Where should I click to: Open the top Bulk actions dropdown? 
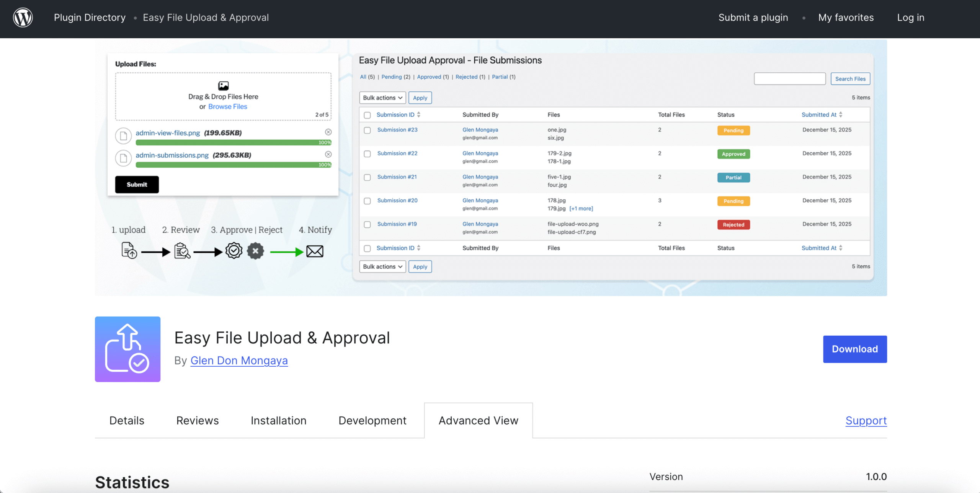click(x=382, y=98)
